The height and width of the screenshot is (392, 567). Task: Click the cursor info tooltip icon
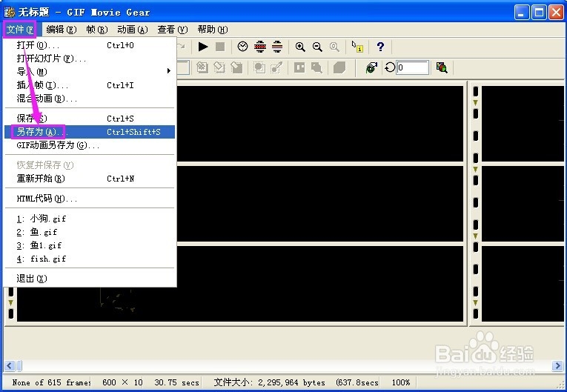(357, 47)
